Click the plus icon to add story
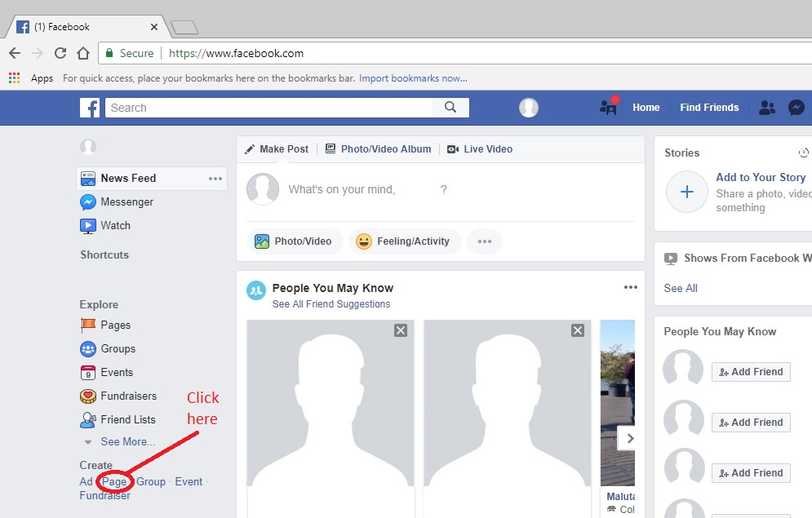The image size is (812, 518). [x=686, y=192]
